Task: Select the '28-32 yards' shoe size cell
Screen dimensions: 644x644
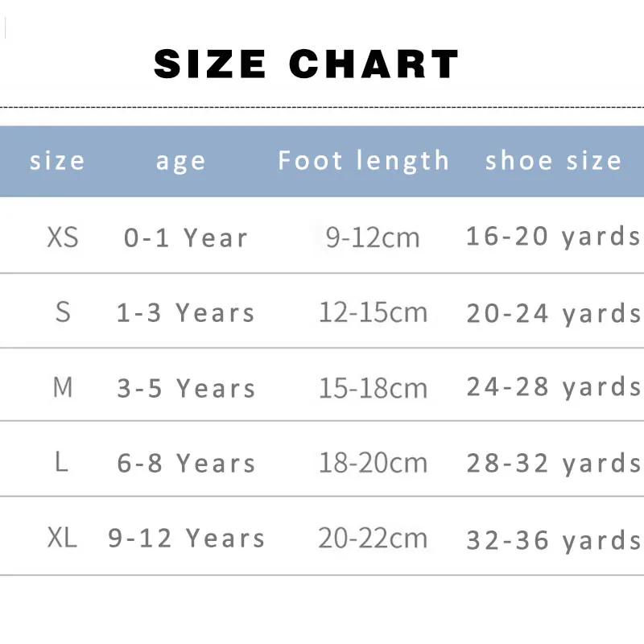Action: point(554,464)
